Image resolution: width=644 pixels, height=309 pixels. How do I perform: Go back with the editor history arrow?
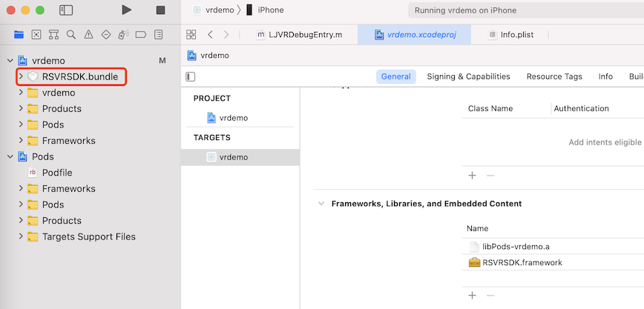(x=210, y=35)
